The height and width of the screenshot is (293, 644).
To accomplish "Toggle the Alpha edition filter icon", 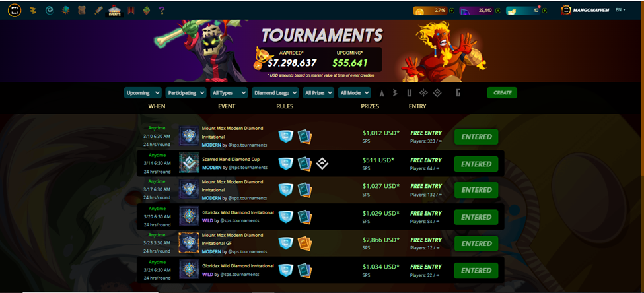I will point(382,93).
